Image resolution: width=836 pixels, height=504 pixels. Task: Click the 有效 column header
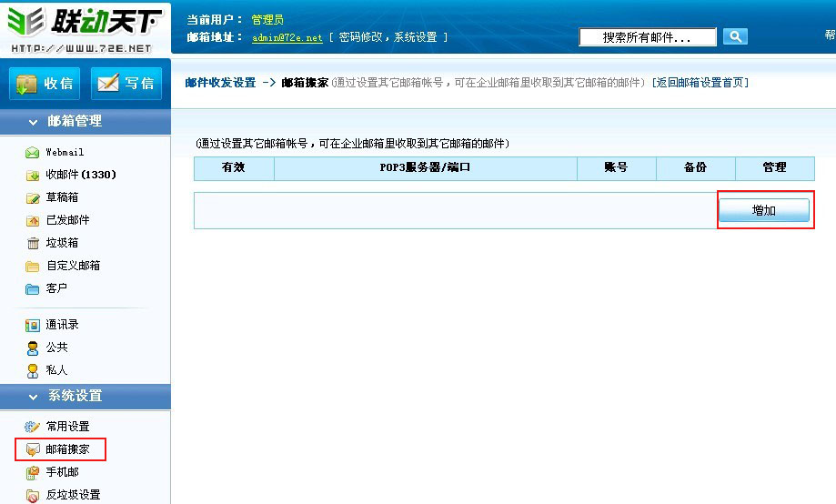click(234, 167)
